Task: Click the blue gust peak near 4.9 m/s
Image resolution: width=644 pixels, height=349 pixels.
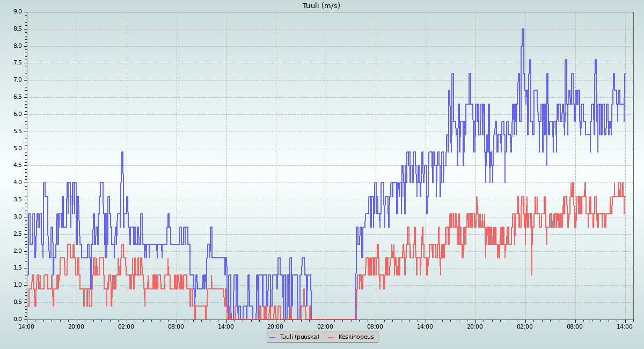Action: [x=122, y=152]
